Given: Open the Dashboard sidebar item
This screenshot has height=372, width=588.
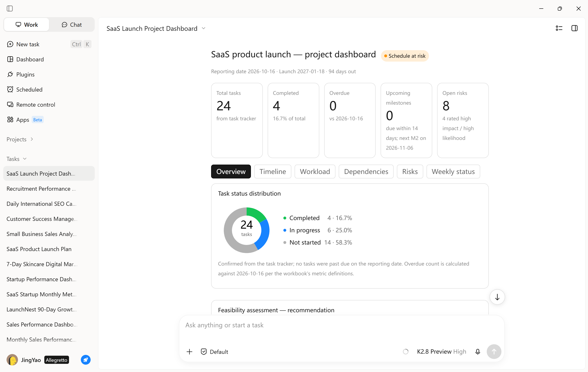Looking at the screenshot, I should click(49, 59).
